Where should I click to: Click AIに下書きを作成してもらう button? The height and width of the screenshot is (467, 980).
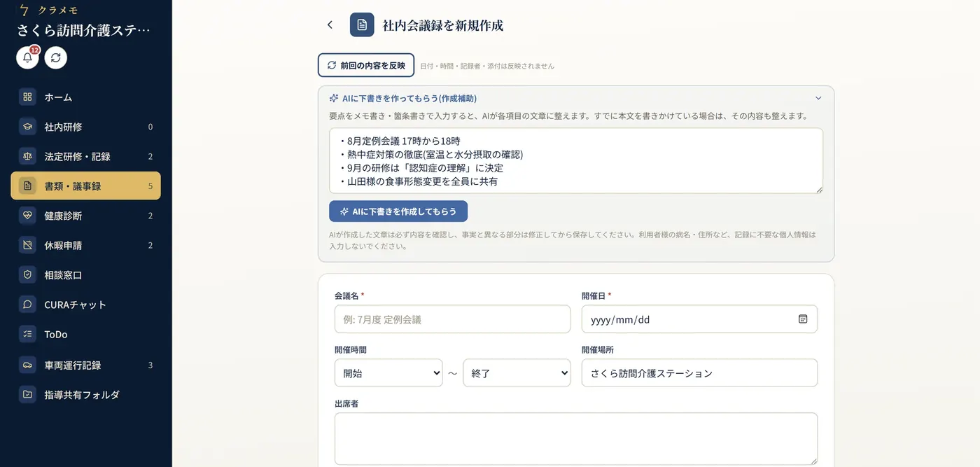click(x=398, y=211)
